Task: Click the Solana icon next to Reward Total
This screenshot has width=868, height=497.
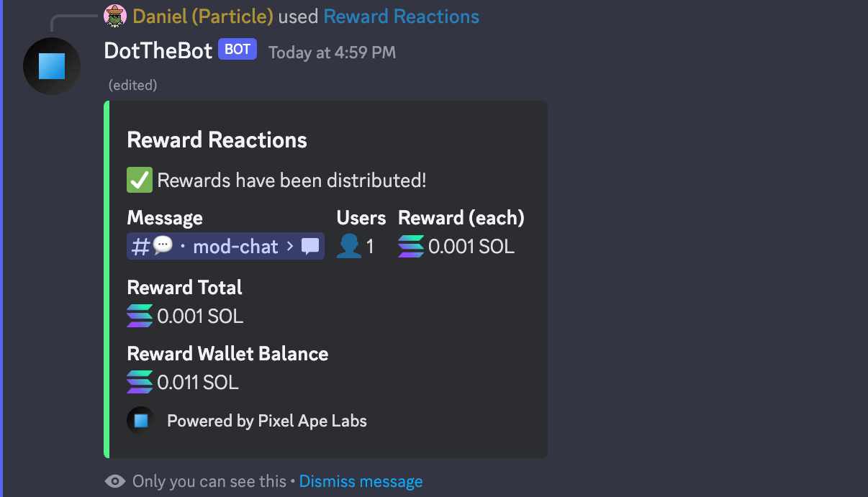Action: [139, 316]
